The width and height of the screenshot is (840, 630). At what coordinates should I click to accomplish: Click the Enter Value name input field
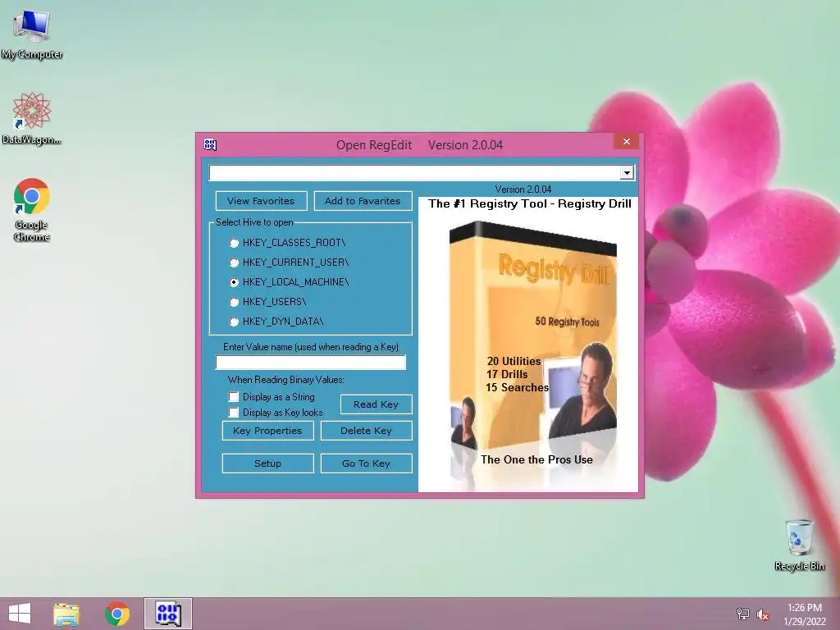tap(311, 363)
